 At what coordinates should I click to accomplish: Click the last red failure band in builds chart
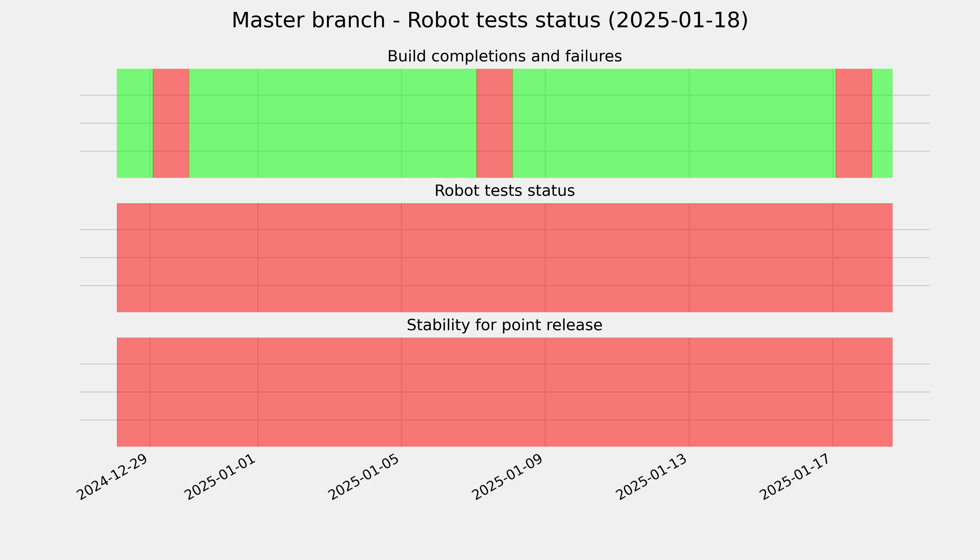854,123
